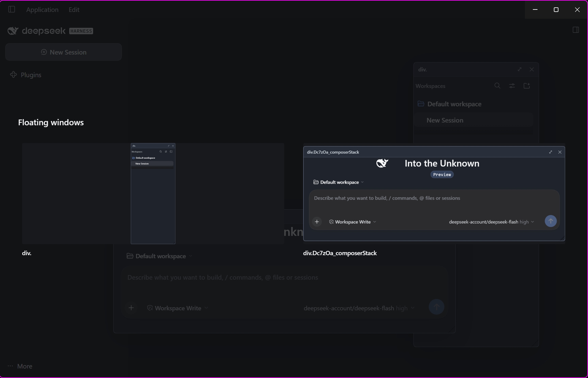This screenshot has width=588, height=378.
Task: Open model selector dropdown in background composer
Action: 359,308
